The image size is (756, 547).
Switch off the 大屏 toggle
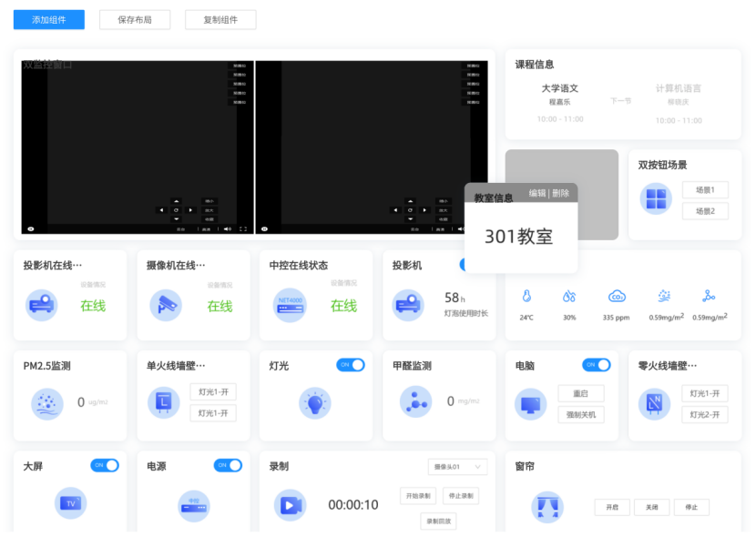click(105, 465)
